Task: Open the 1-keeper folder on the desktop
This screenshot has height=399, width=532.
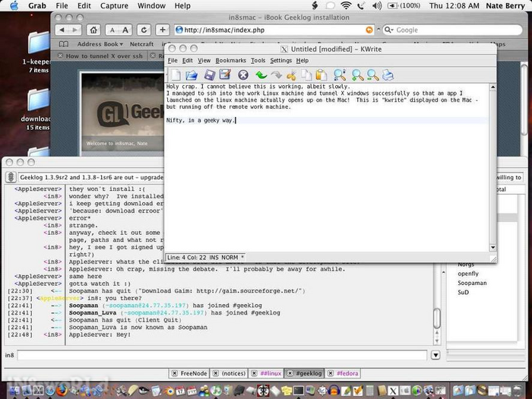Action: coord(38,42)
